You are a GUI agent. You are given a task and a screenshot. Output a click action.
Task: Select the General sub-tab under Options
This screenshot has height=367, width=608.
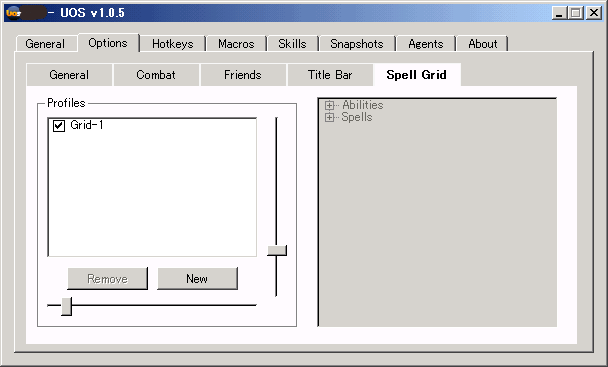coord(69,75)
